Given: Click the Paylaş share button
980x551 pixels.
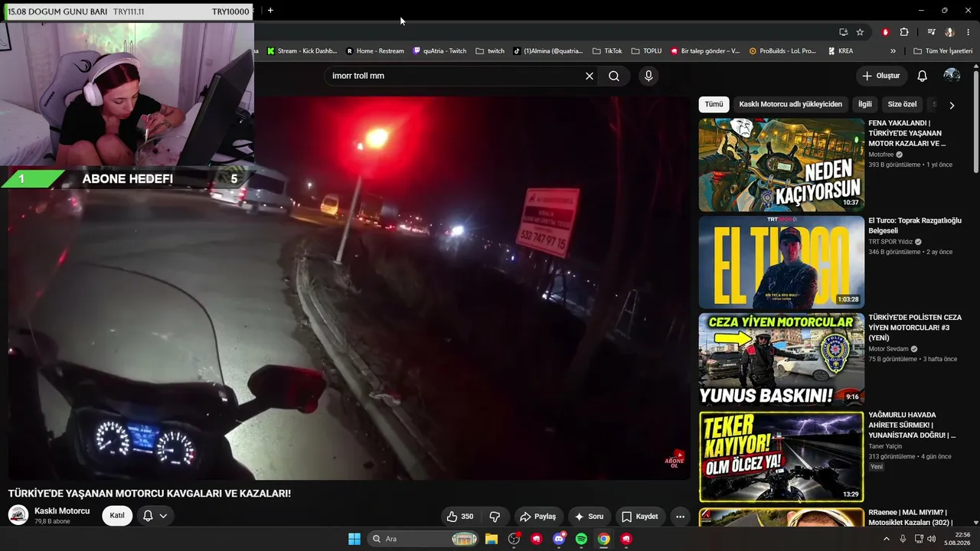Looking at the screenshot, I should pos(537,517).
